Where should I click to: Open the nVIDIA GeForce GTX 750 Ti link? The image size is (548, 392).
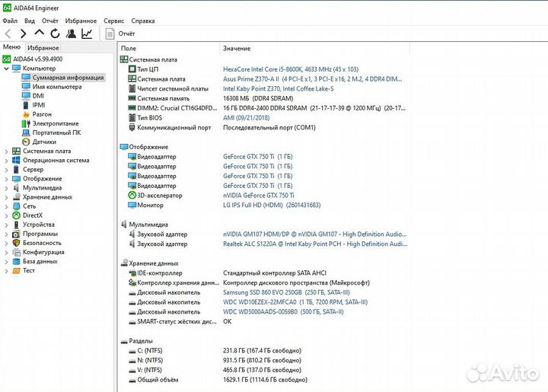[259, 196]
